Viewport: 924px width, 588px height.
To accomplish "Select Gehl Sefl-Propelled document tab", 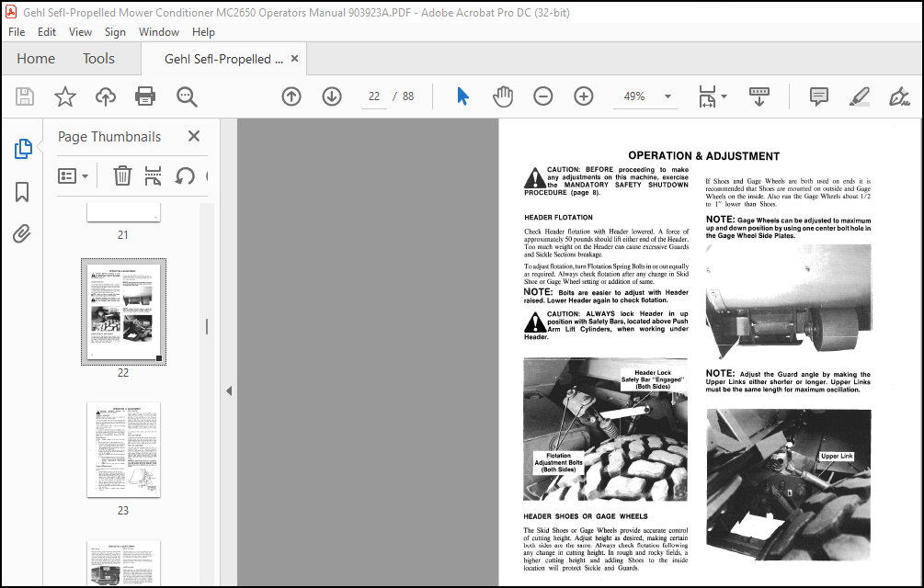I will pyautogui.click(x=223, y=59).
